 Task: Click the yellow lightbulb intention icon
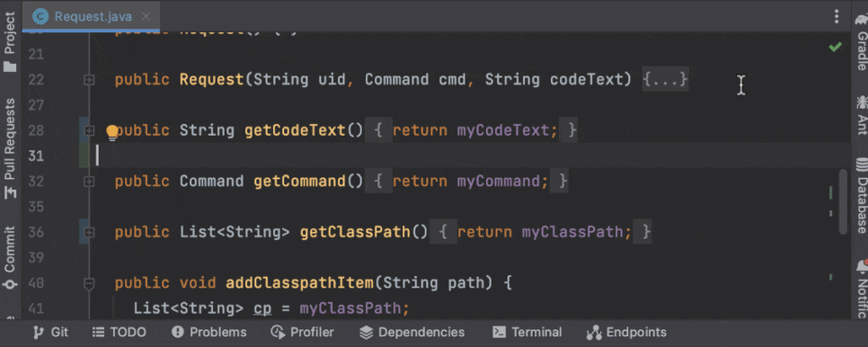coord(112,132)
